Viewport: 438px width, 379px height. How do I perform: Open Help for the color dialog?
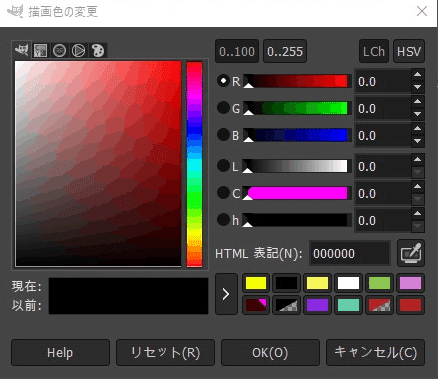click(x=60, y=352)
